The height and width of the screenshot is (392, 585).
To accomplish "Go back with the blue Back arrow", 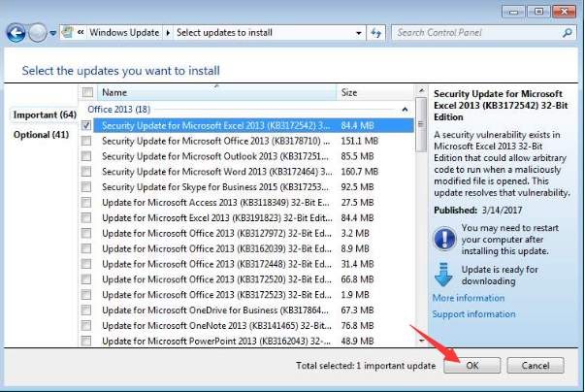I will (16, 33).
